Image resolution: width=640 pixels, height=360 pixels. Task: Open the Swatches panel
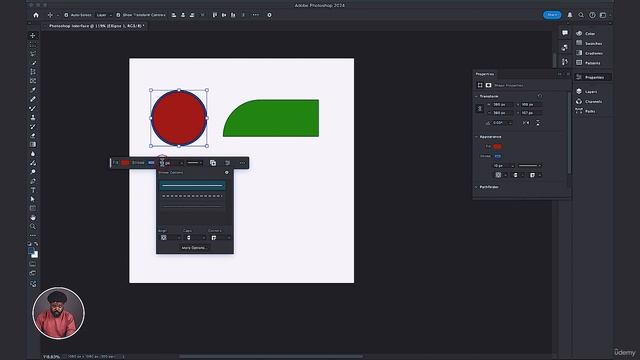click(x=589, y=43)
